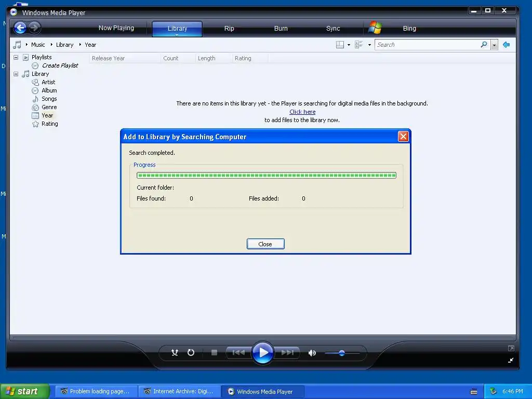Click the keyboard icon in system tray

pos(474,392)
